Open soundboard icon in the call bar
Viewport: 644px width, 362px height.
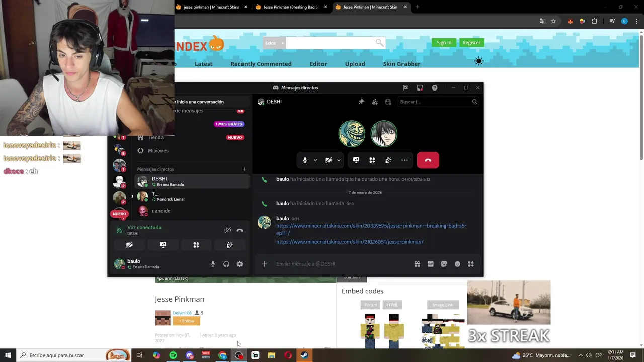(388, 160)
